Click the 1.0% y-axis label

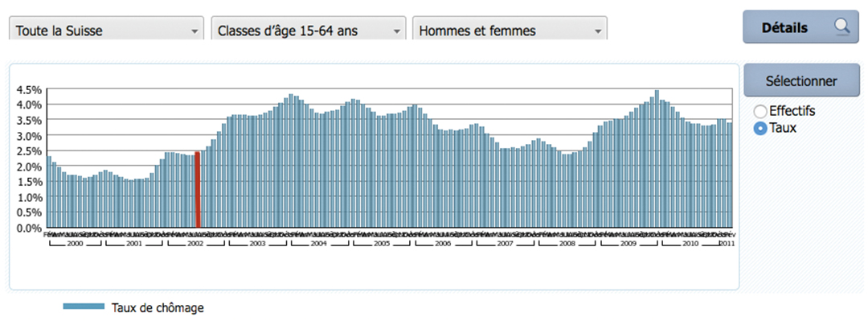31,197
